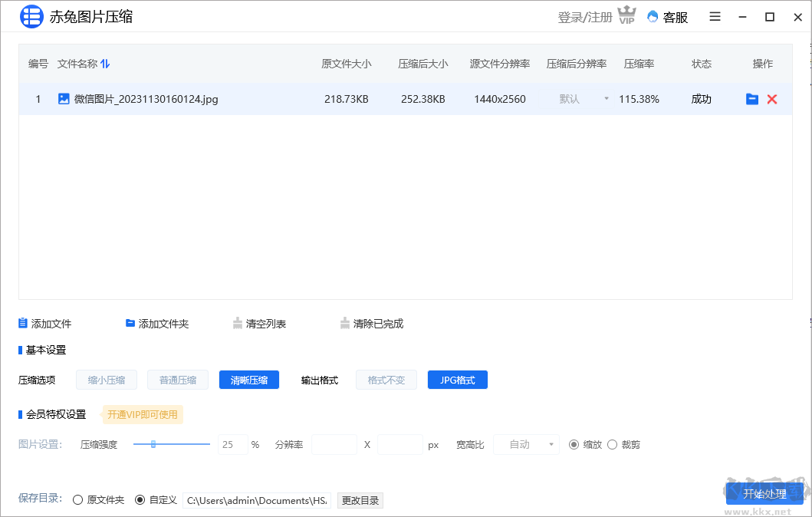Viewport: 812px width, 517px height.
Task: Open output location via the blue folder icon
Action: (x=752, y=98)
